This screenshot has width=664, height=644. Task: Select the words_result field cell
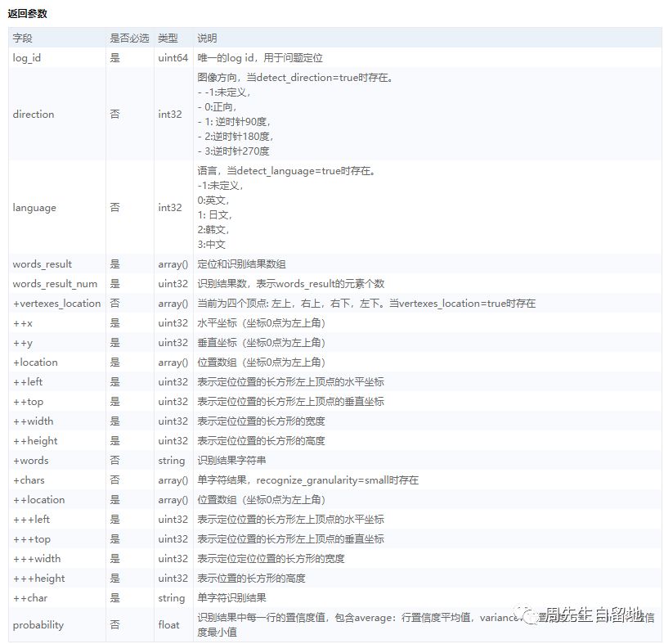[43, 264]
